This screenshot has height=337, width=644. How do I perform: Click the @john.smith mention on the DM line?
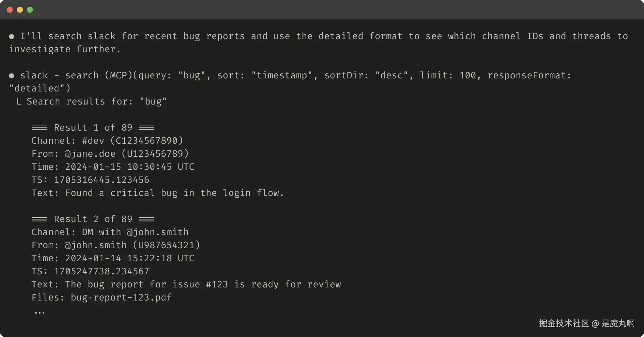[x=158, y=232]
